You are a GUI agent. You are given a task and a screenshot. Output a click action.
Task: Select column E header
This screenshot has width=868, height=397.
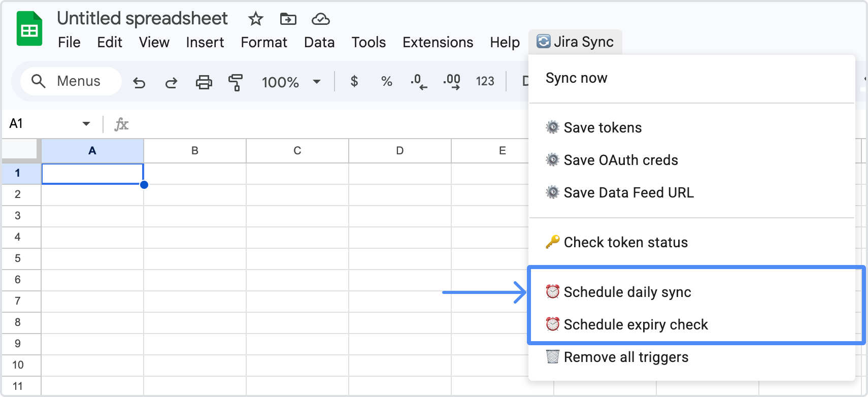click(490, 151)
